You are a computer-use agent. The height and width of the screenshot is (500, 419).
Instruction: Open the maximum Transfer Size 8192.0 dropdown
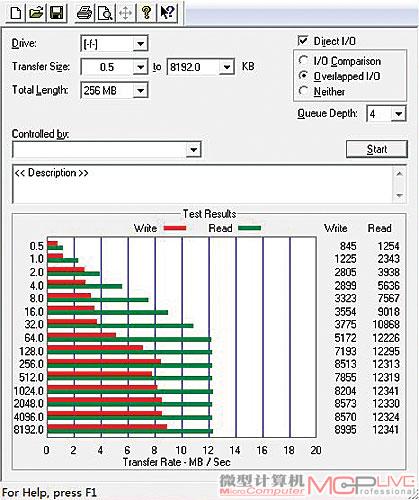(x=227, y=67)
